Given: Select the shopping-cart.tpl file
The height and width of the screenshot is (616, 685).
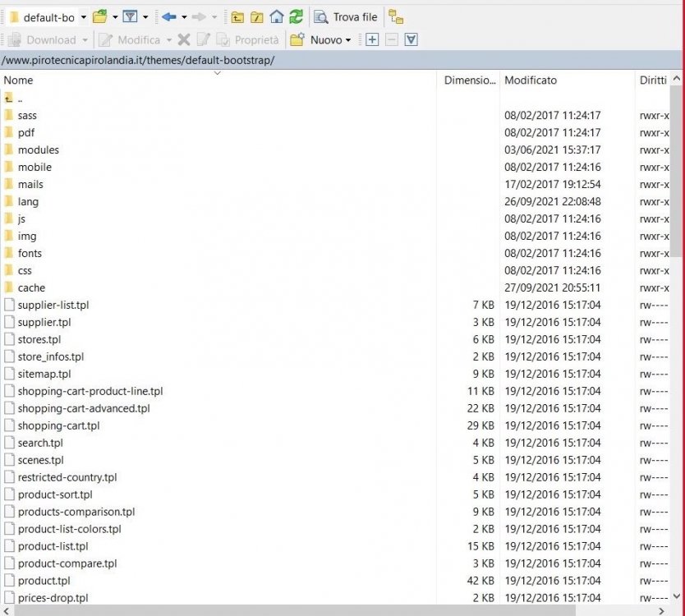Looking at the screenshot, I should pos(58,425).
